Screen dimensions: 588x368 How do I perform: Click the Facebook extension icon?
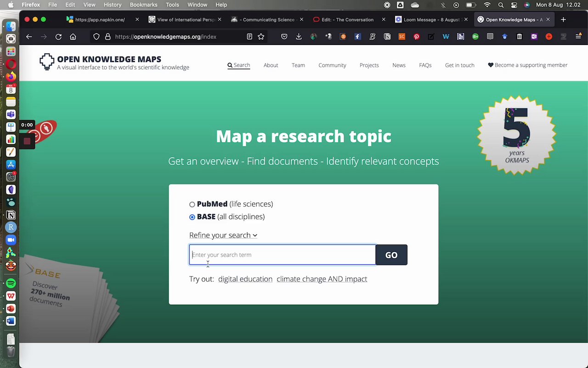tap(358, 37)
